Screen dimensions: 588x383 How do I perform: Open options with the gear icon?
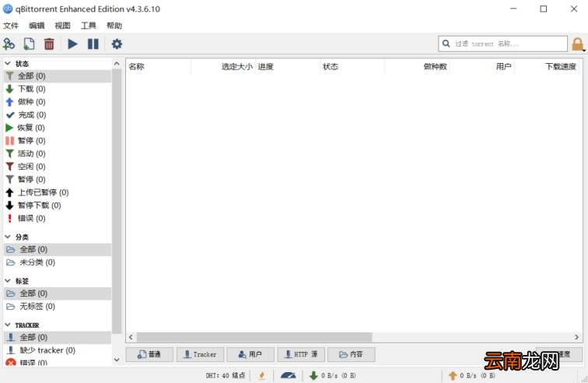click(x=117, y=44)
